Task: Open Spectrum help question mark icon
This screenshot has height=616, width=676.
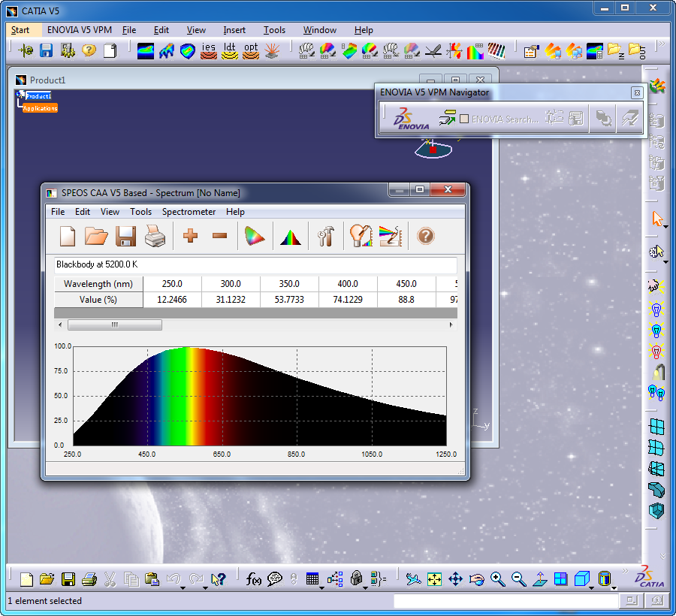Action: point(426,236)
